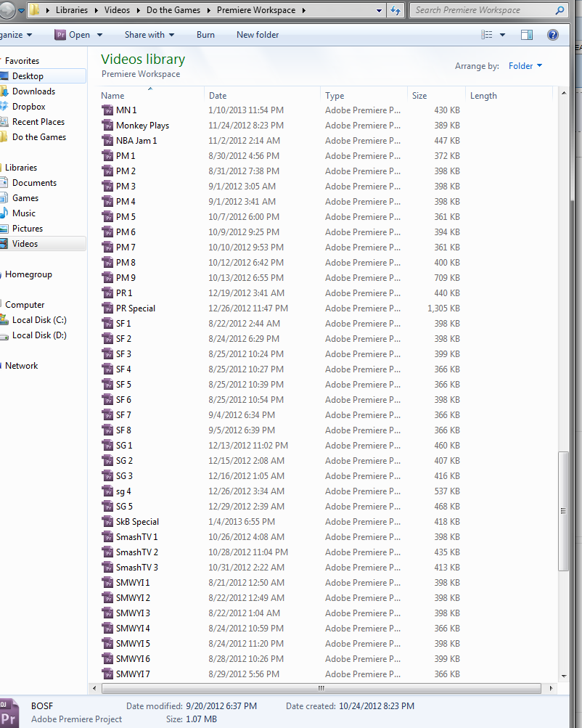Click the Downloads folder icon in sidebar
The height and width of the screenshot is (728, 582).
coord(4,91)
